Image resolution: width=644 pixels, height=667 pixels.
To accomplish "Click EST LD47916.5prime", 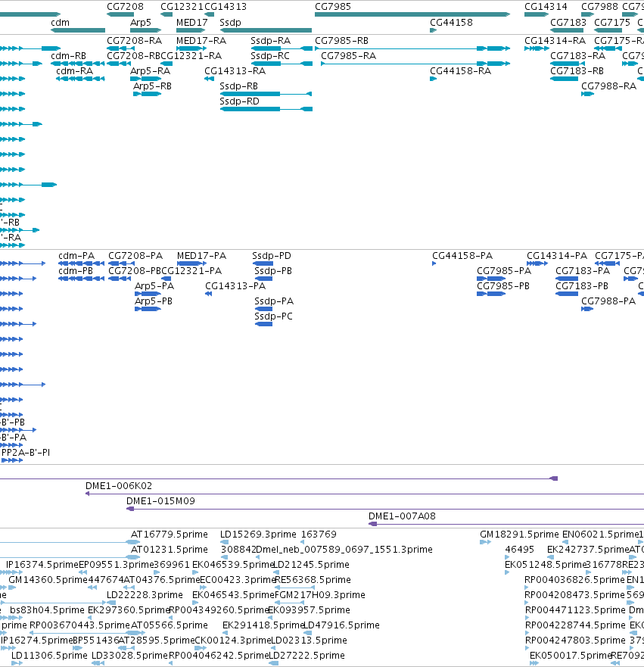I will pyautogui.click(x=341, y=625).
